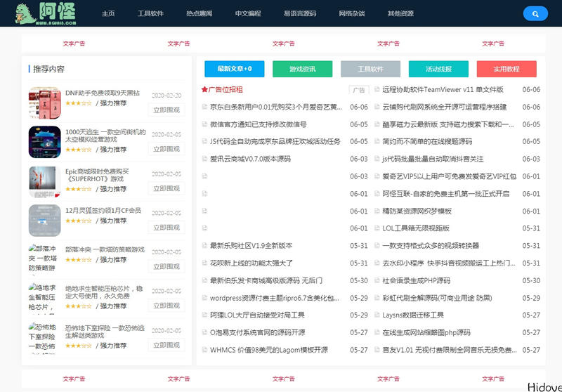Click the red star beside 广告位招租
The image size is (562, 392).
coord(204,90)
